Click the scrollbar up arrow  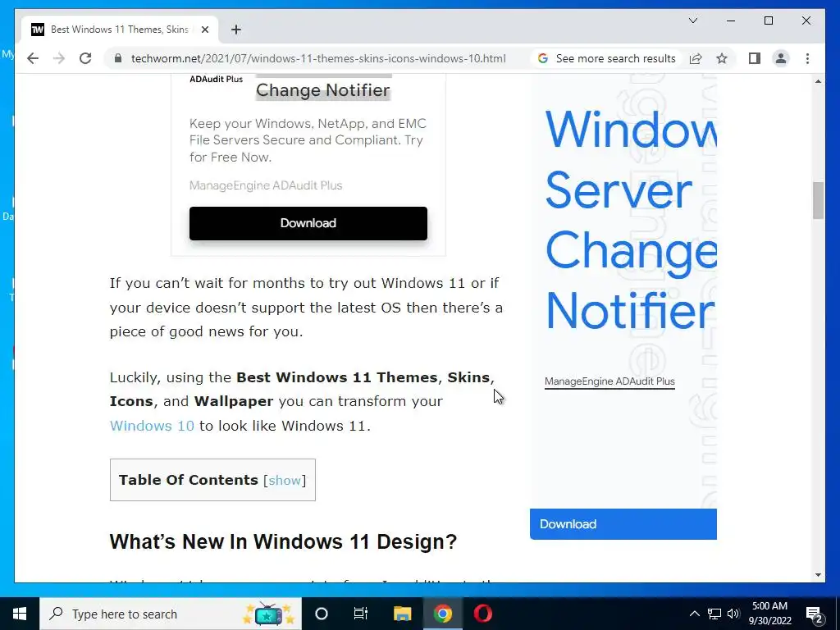[x=818, y=81]
